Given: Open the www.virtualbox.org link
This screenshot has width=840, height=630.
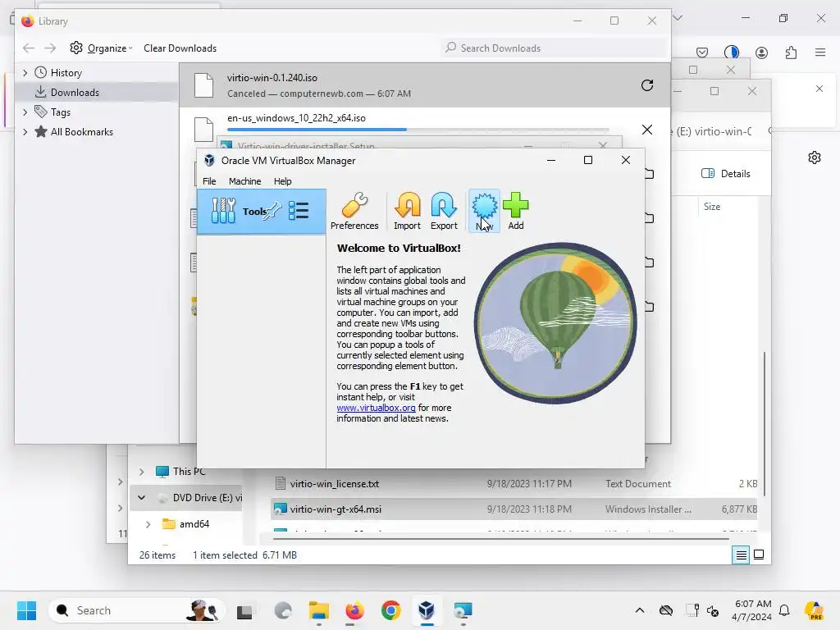Looking at the screenshot, I should point(376,408).
